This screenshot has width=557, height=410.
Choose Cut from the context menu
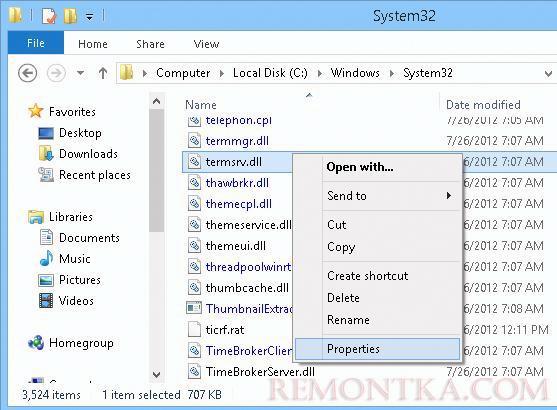click(x=378, y=225)
